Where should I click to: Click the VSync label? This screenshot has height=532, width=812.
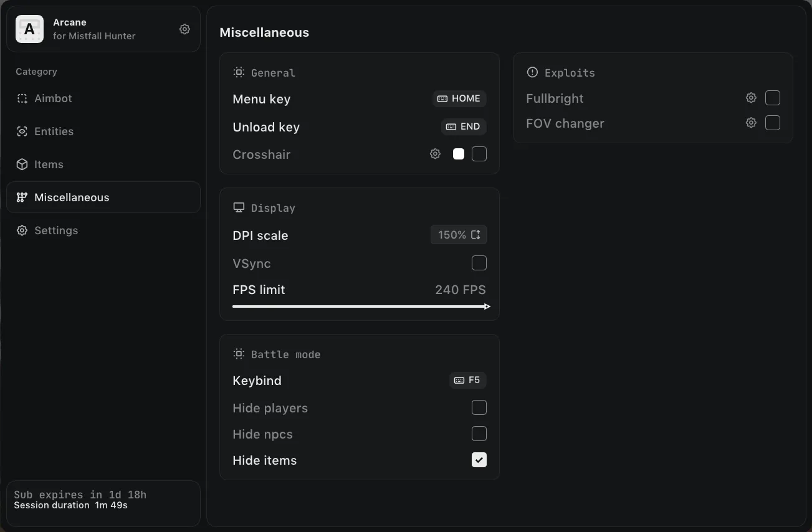pyautogui.click(x=252, y=264)
